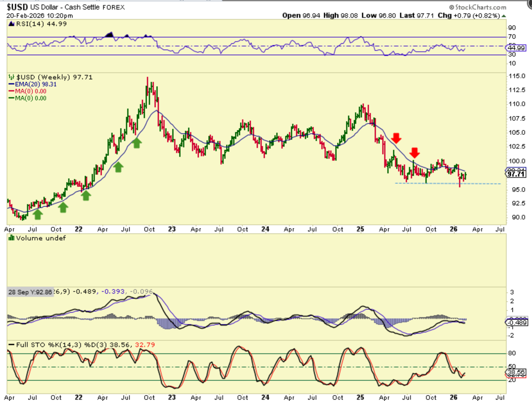Click the 107.5 price axis label
This screenshot has height=401, width=532.
517,118
